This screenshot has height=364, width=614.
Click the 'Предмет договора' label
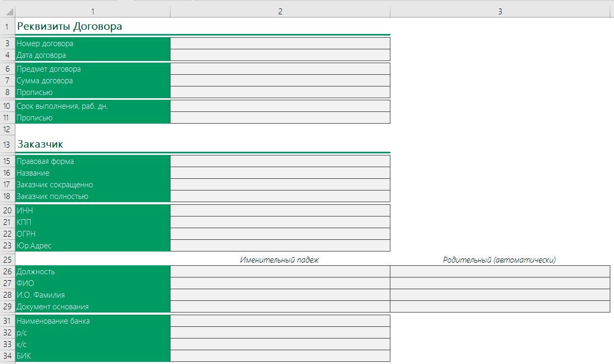click(x=48, y=69)
